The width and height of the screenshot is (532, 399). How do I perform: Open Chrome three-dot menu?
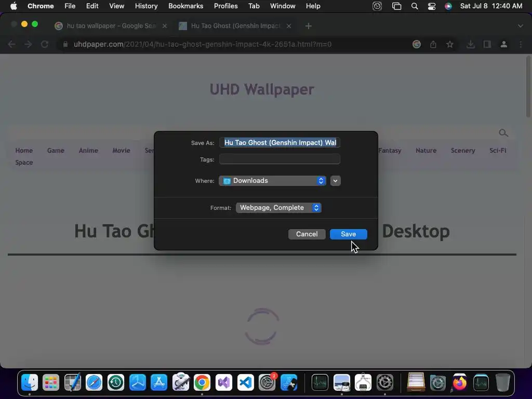click(521, 44)
